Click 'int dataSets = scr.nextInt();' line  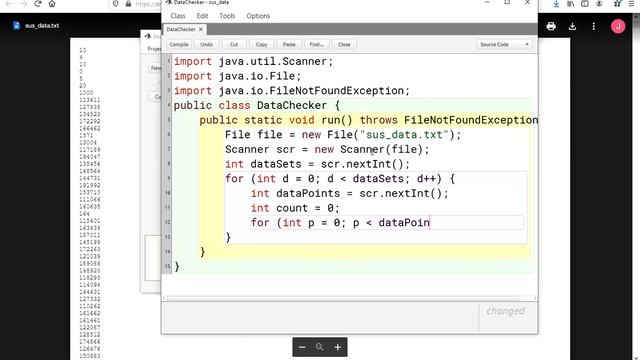point(317,164)
